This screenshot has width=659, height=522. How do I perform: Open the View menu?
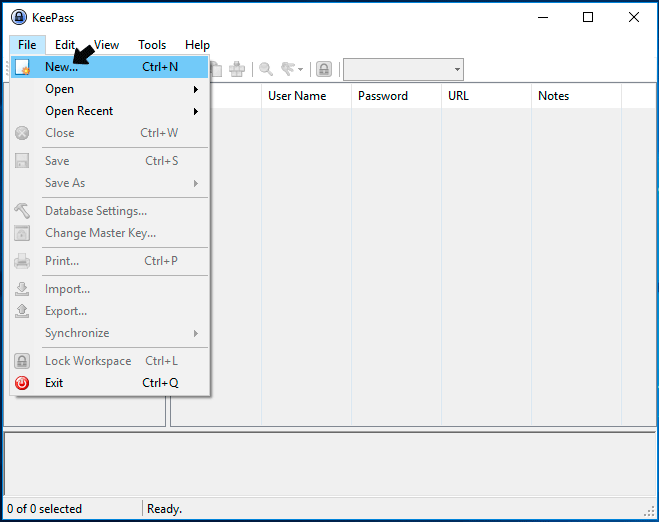coord(106,45)
